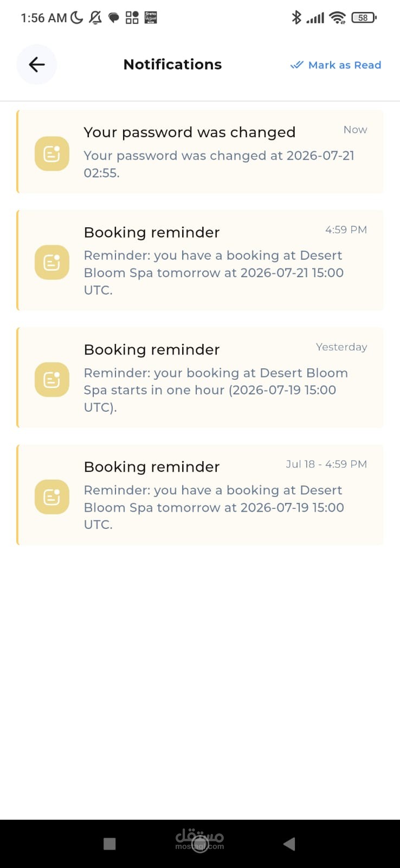The image size is (400, 868).
Task: Tap the Android back triangle in the navigation bar
Action: click(x=289, y=844)
